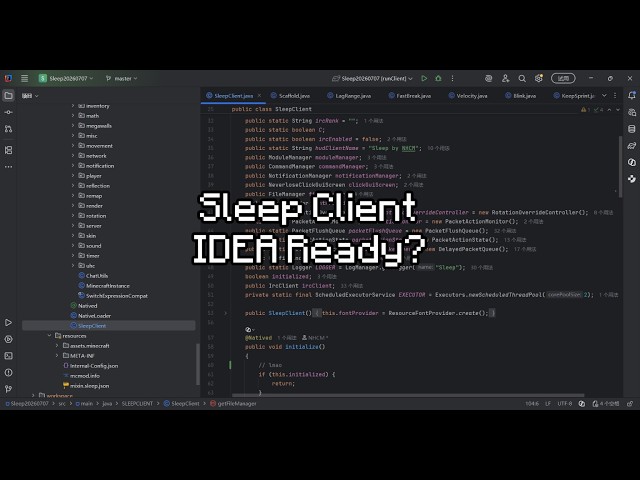Open the Pull Requests tool window

tap(8, 129)
